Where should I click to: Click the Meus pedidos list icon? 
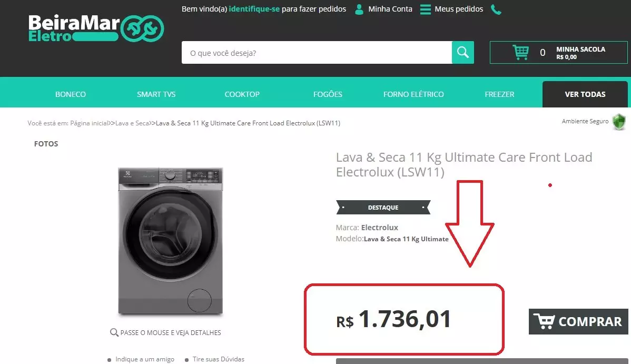(426, 9)
